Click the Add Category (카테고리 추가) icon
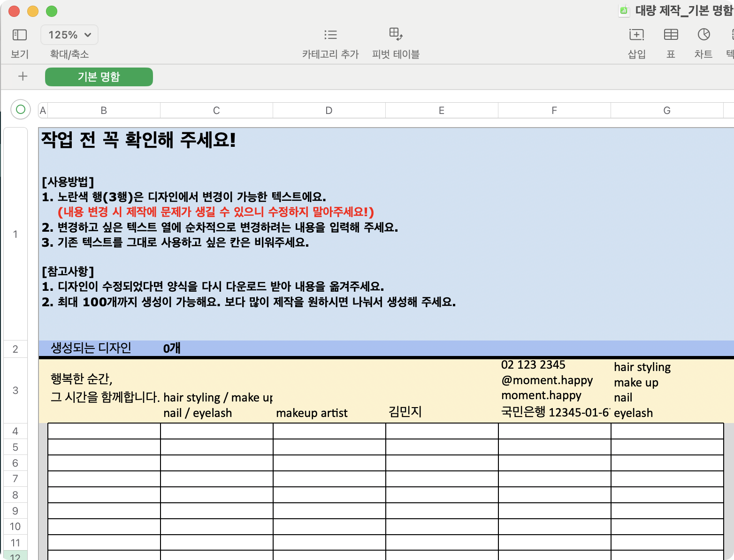 (330, 35)
